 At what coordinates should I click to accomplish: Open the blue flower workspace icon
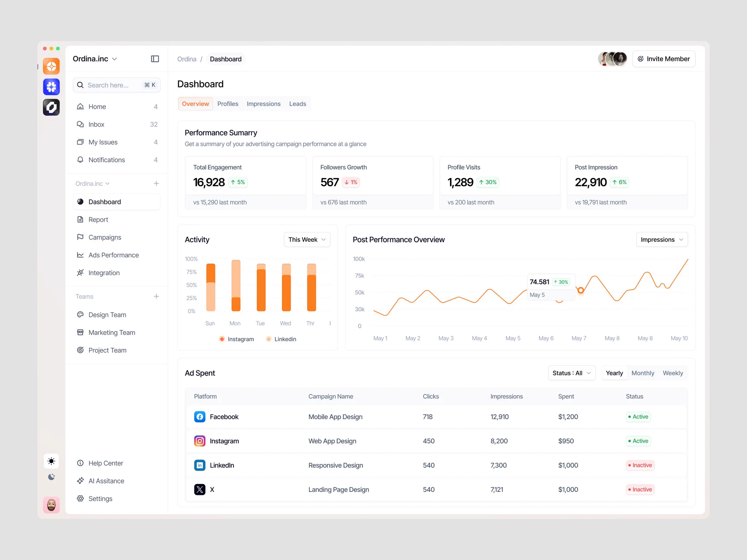[x=51, y=87]
